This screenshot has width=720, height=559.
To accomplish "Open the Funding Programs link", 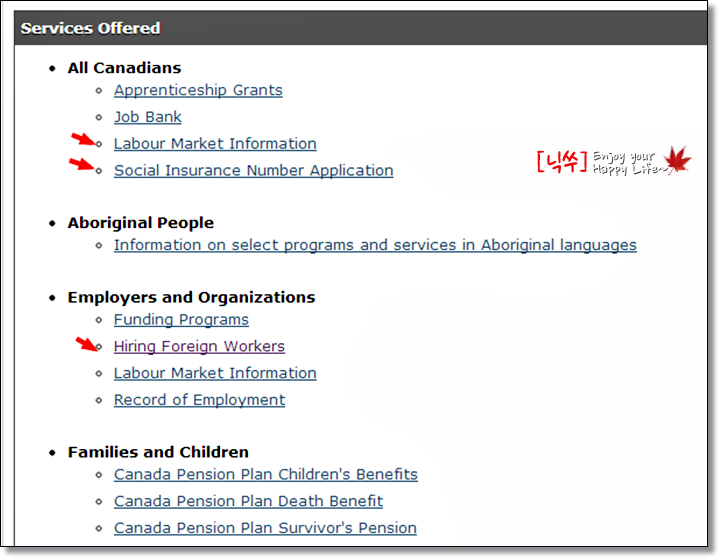I will tap(181, 319).
